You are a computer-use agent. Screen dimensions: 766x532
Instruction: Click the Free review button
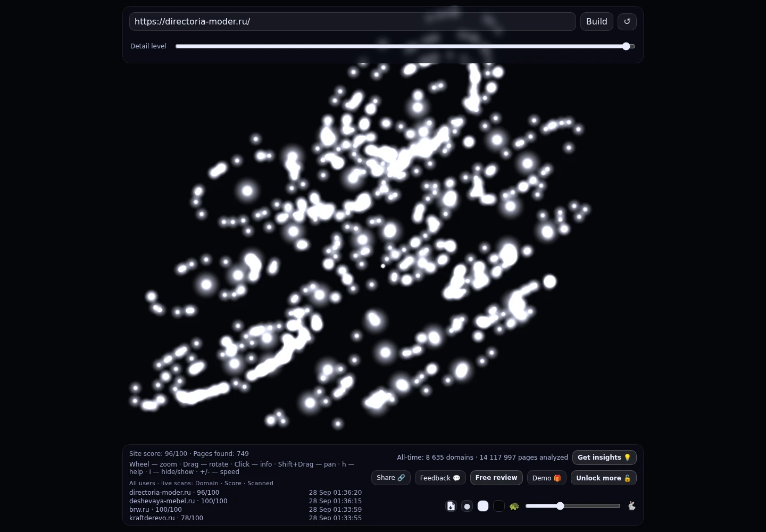(496, 478)
